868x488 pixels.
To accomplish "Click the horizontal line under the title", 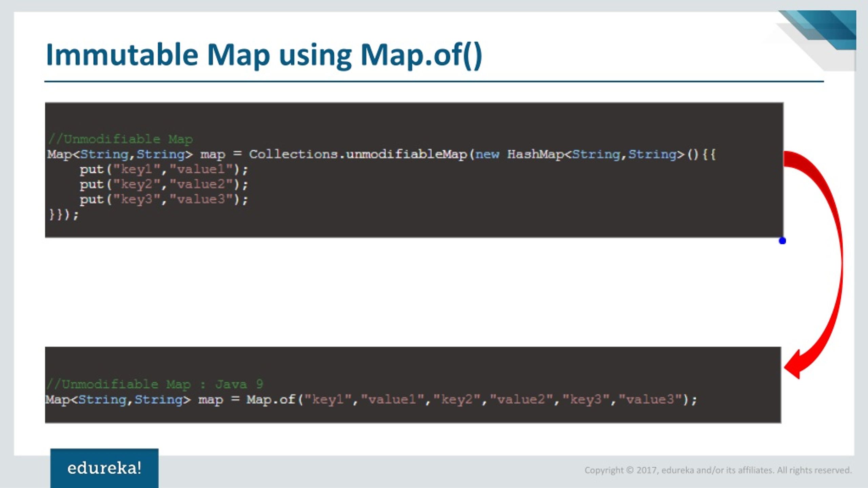I will point(434,81).
